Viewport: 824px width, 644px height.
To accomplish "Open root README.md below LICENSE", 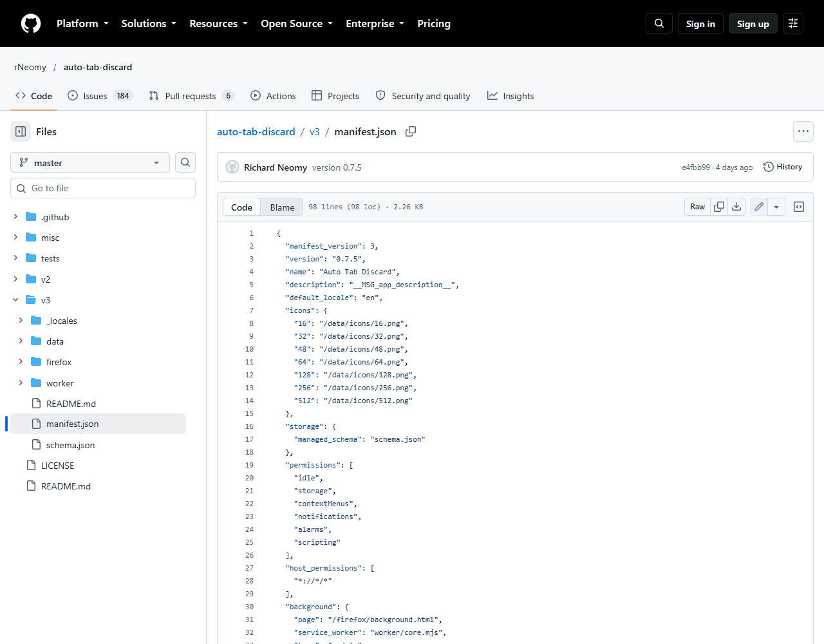I will click(66, 486).
